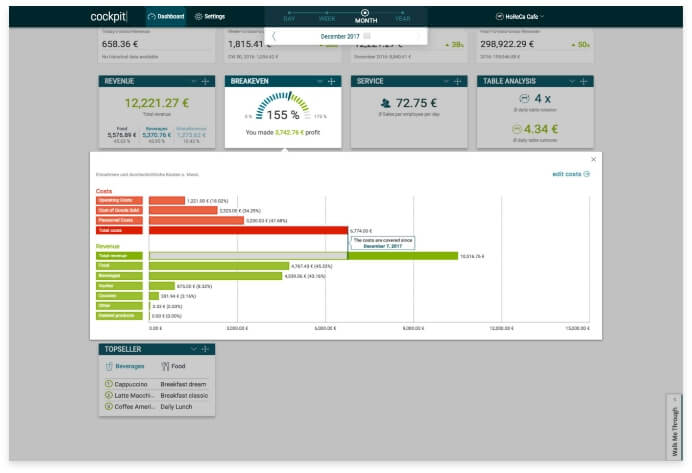Screen dimensions: 692x473
Task: Expand the Service widget chevron
Action: click(x=448, y=81)
